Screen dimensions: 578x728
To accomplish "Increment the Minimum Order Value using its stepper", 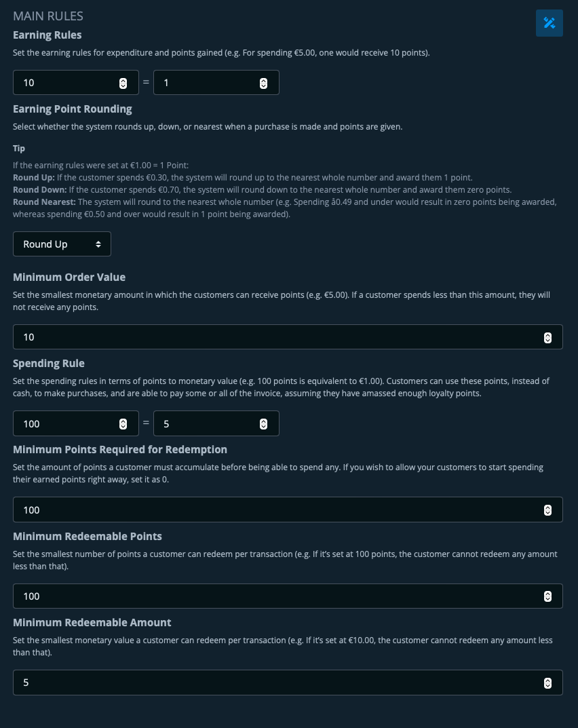I will pos(547,334).
